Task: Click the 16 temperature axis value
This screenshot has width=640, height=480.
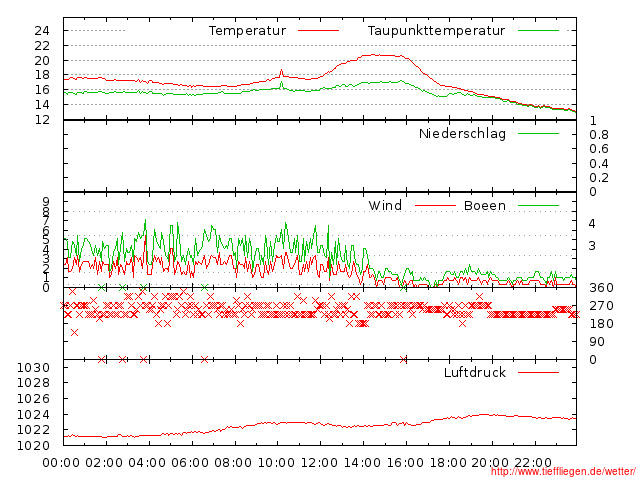Action: 42,90
